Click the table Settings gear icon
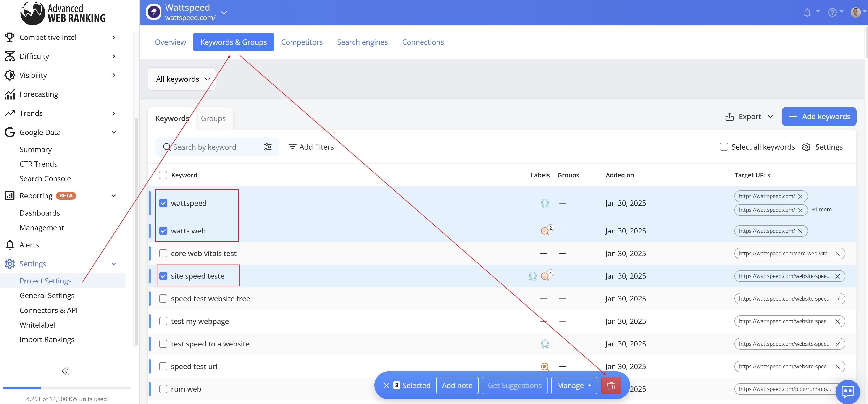 pos(806,147)
